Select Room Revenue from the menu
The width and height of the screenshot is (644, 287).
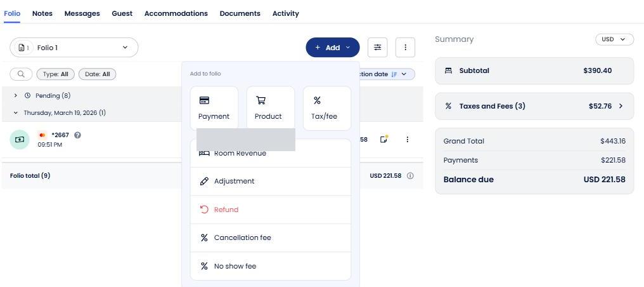point(271,153)
